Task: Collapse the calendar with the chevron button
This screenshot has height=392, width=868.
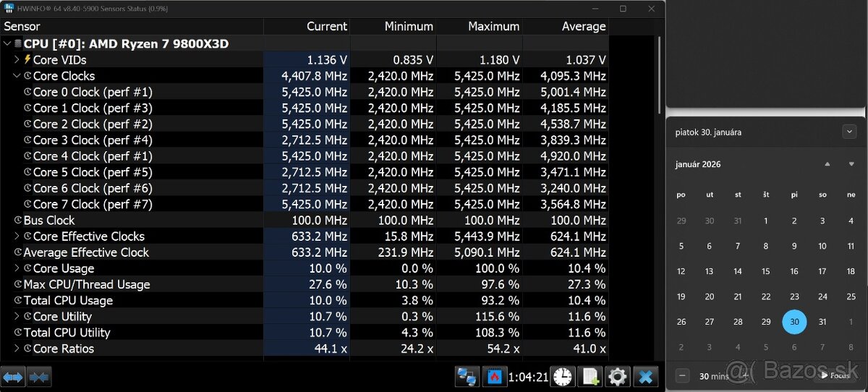Action: pos(849,132)
